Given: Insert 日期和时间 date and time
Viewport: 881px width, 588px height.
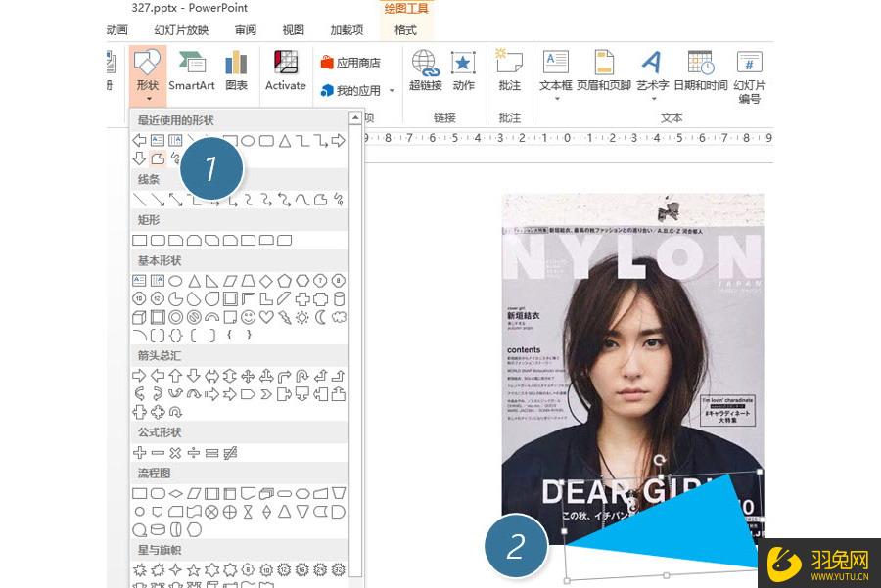Looking at the screenshot, I should click(x=701, y=70).
